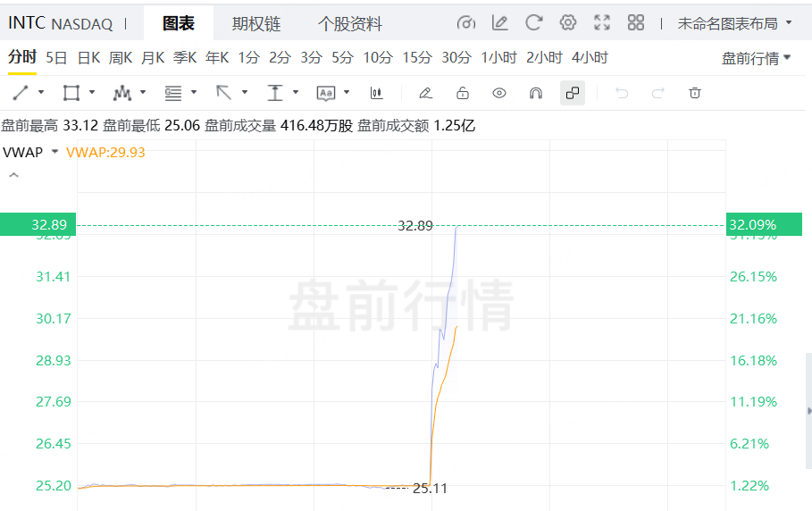The height and width of the screenshot is (511, 812).
Task: Expand the arrow marker tool options
Action: (x=245, y=93)
